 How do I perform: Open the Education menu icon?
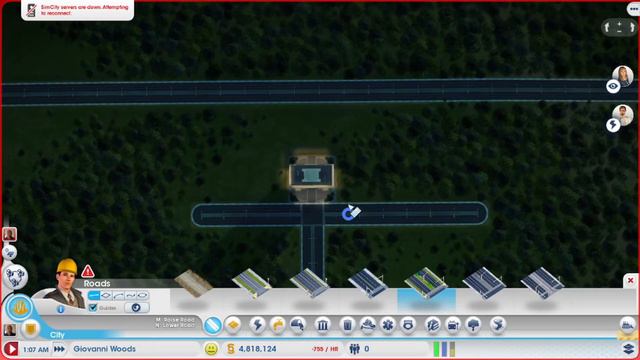pos(433,325)
